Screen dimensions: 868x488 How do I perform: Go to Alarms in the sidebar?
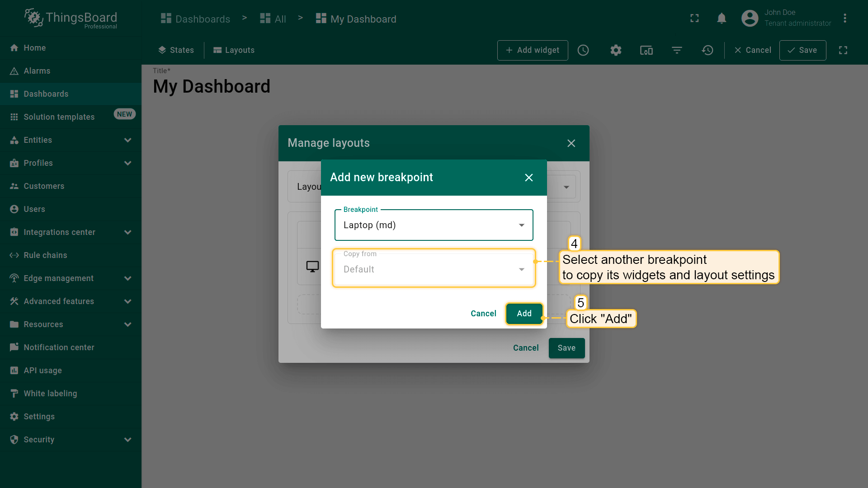point(37,71)
